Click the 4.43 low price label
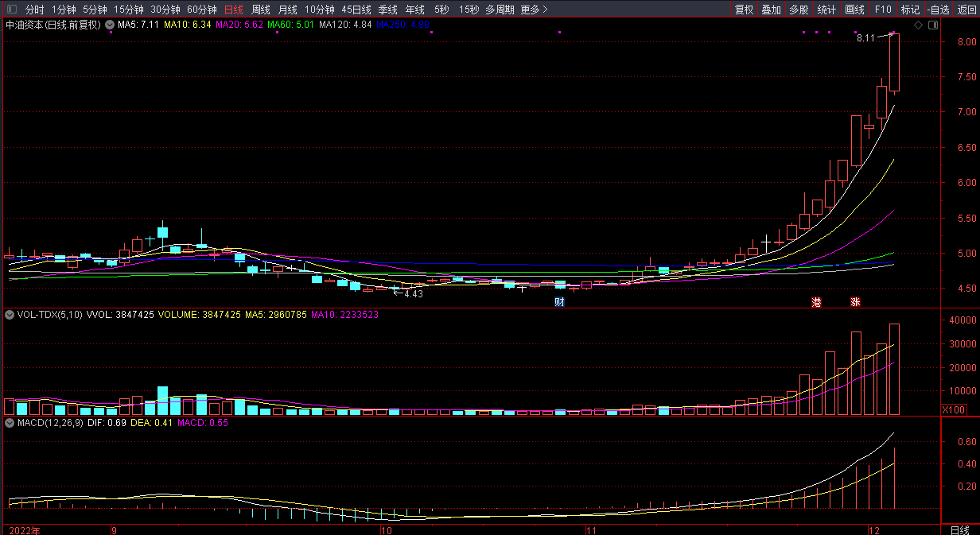 tap(414, 294)
